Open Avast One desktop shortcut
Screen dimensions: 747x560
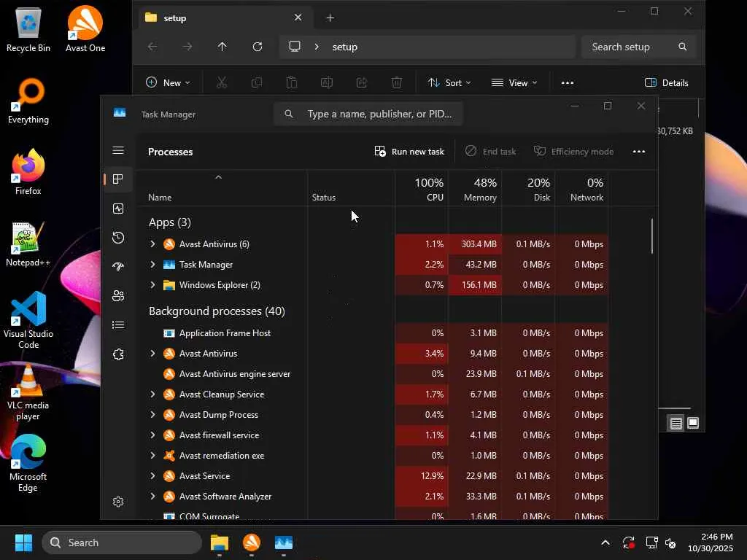(85, 28)
